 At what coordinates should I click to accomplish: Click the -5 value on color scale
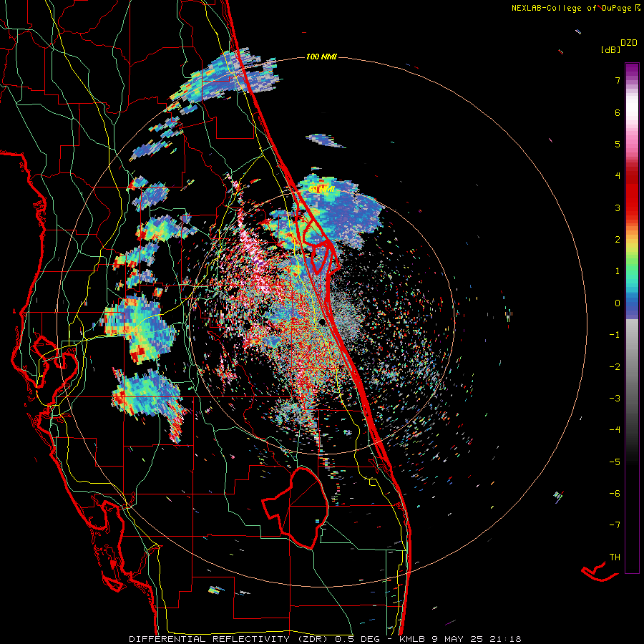point(615,462)
